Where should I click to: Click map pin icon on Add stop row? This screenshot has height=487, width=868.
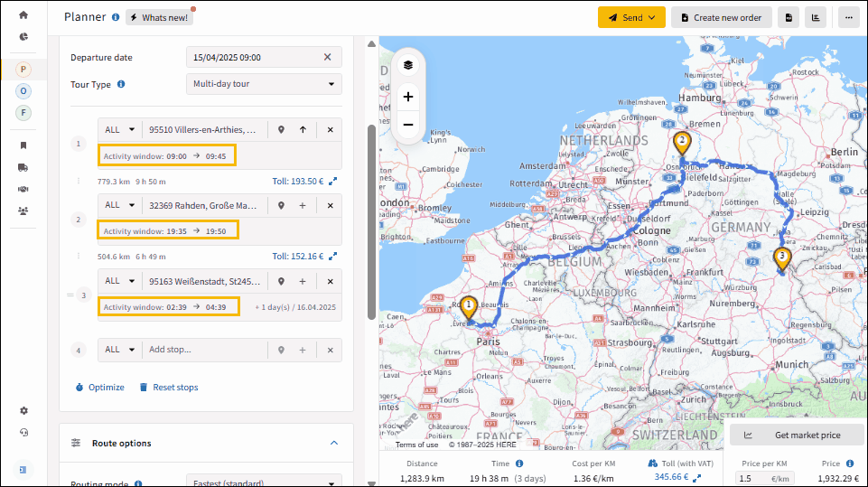click(281, 351)
